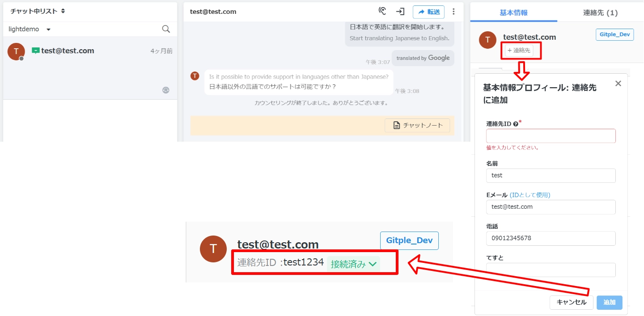Click the 転送 transfer button

click(x=428, y=12)
